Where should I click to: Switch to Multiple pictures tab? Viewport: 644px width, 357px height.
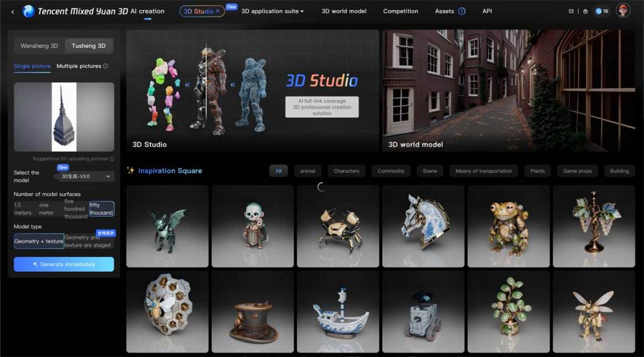pos(79,66)
